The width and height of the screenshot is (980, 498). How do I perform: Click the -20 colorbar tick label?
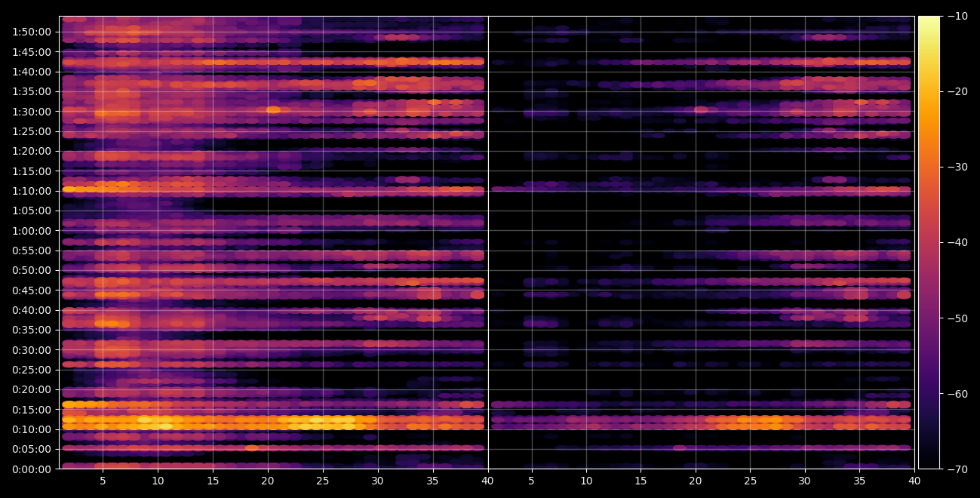click(x=957, y=91)
